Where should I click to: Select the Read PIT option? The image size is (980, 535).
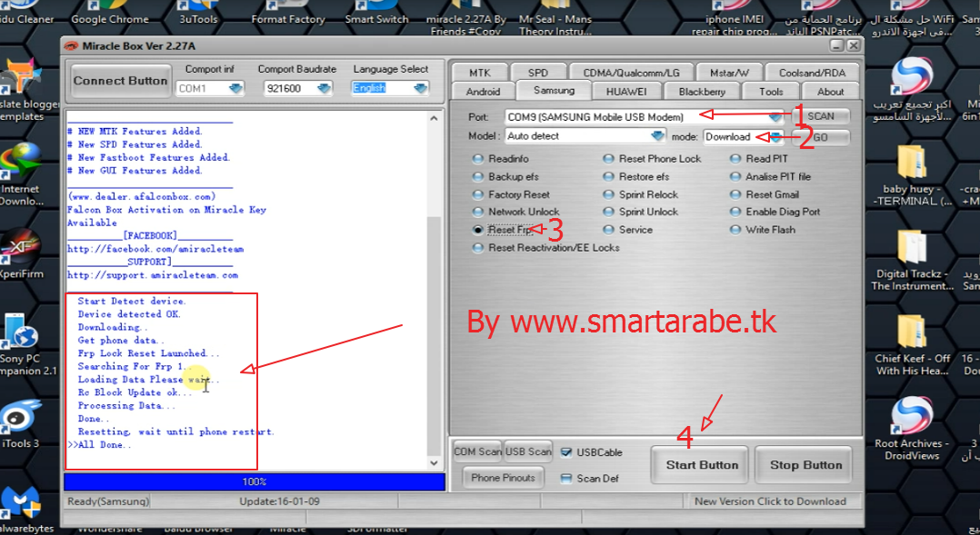[x=735, y=159]
